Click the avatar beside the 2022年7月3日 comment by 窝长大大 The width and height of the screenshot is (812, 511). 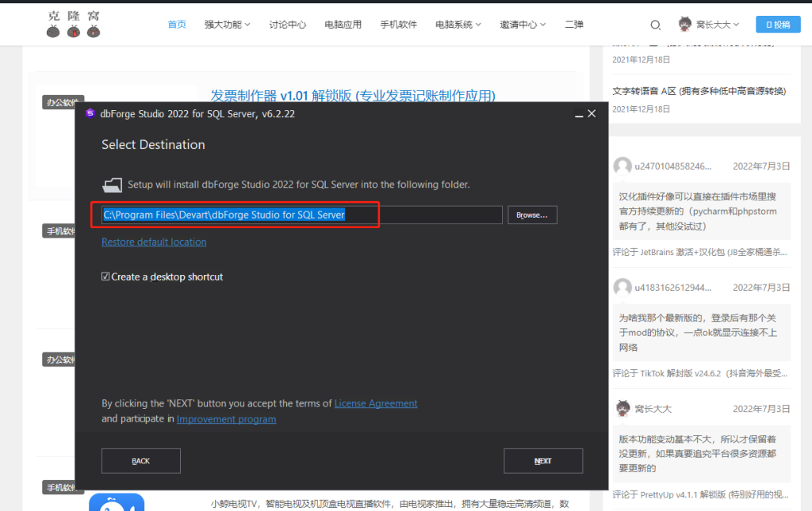coord(622,409)
